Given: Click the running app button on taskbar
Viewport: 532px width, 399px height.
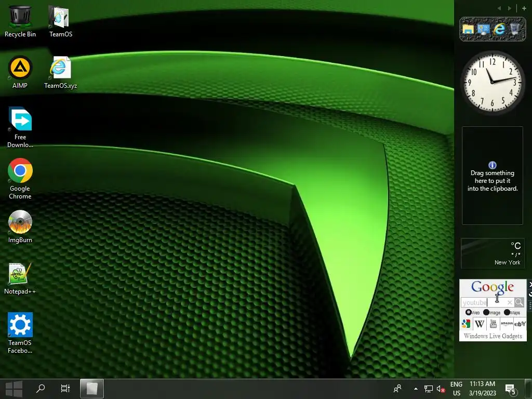Looking at the screenshot, I should (91, 389).
